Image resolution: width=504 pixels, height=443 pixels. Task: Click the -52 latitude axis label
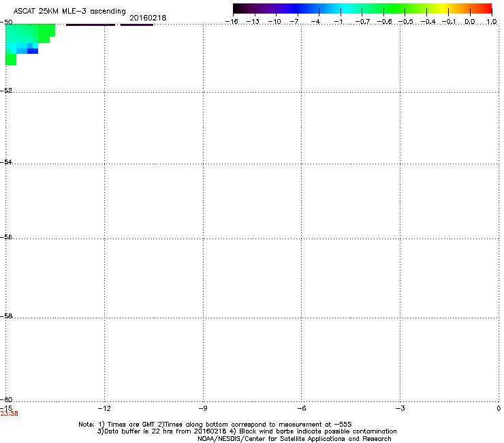(6, 91)
